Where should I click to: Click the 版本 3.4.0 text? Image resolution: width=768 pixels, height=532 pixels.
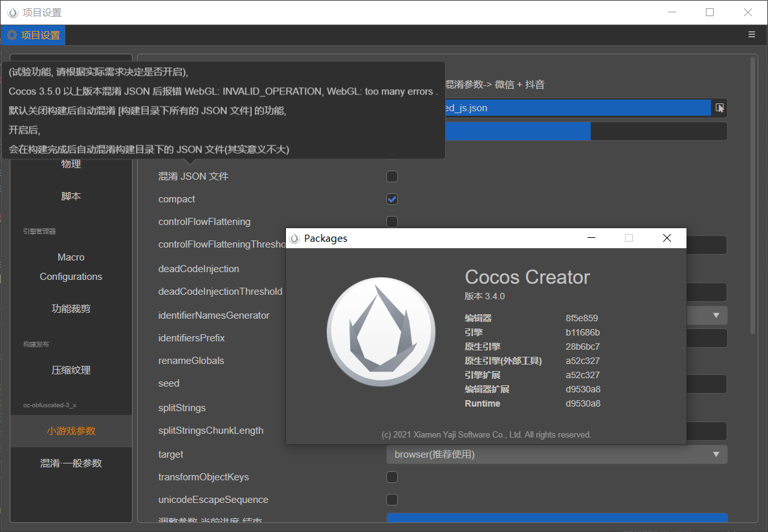click(485, 296)
